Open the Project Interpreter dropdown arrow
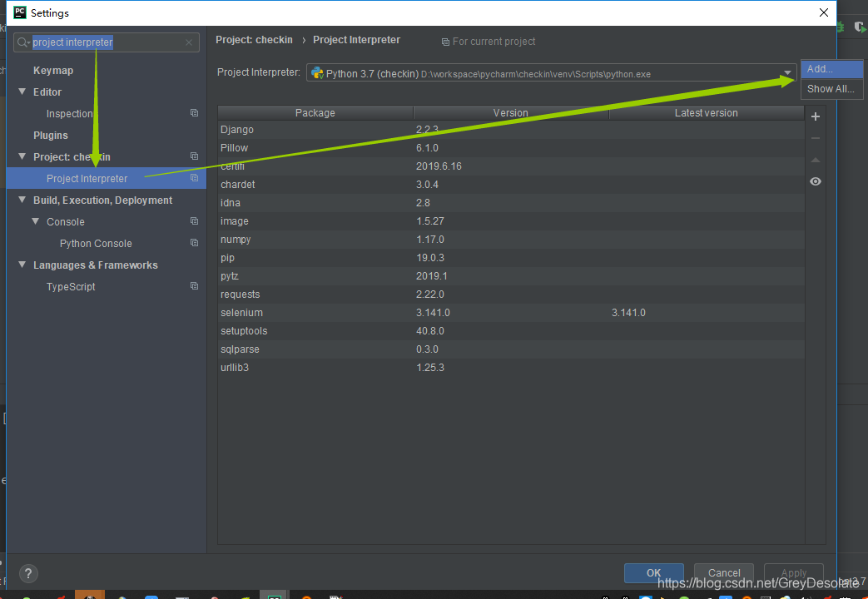The image size is (868, 599). point(787,73)
